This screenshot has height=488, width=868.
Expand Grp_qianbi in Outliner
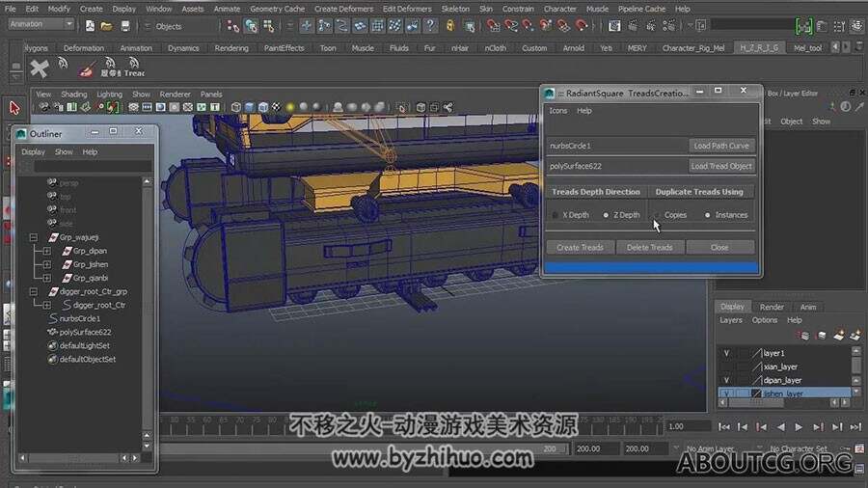pos(47,278)
